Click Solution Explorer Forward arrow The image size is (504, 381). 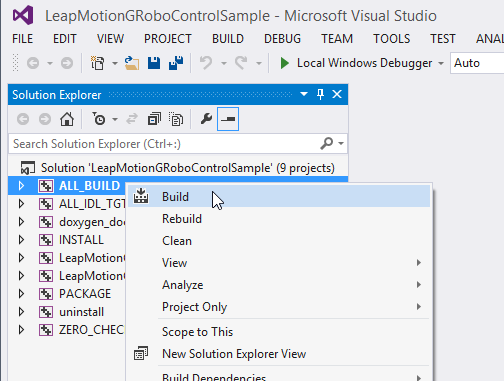point(45,119)
